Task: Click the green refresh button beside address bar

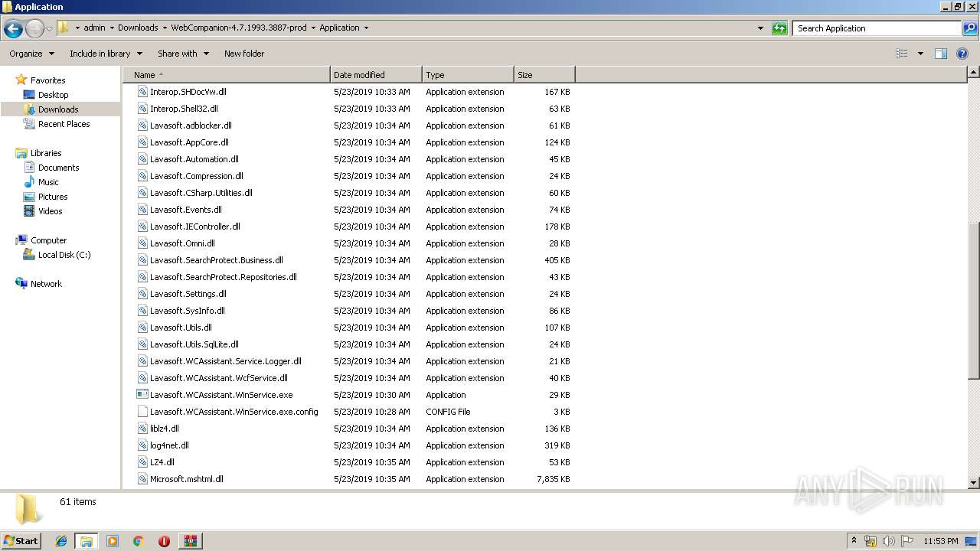Action: tap(779, 28)
